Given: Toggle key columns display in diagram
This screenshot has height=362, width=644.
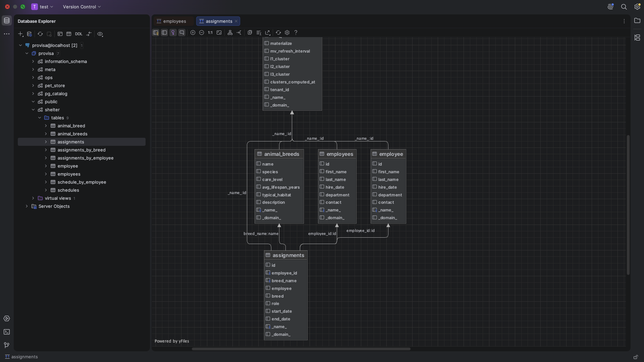Looking at the screenshot, I should click(156, 33).
